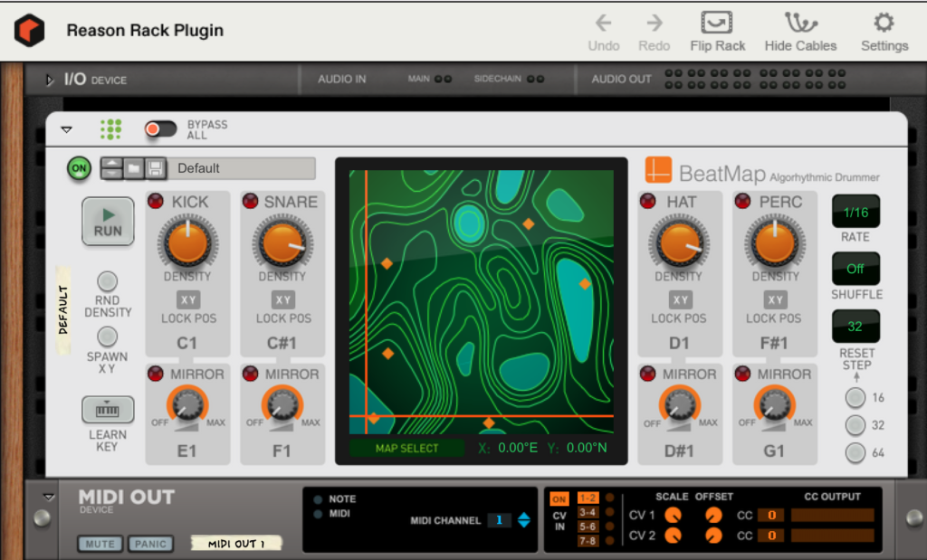Toggle the G1 MIRROR red LED
Viewport: 927px width, 560px height.
[742, 374]
